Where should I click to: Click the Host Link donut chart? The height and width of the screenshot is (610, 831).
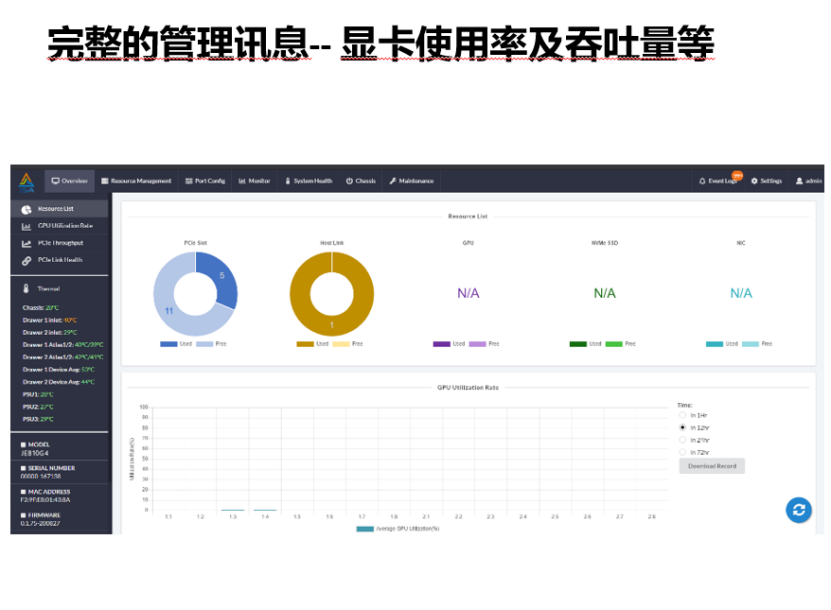(331, 292)
